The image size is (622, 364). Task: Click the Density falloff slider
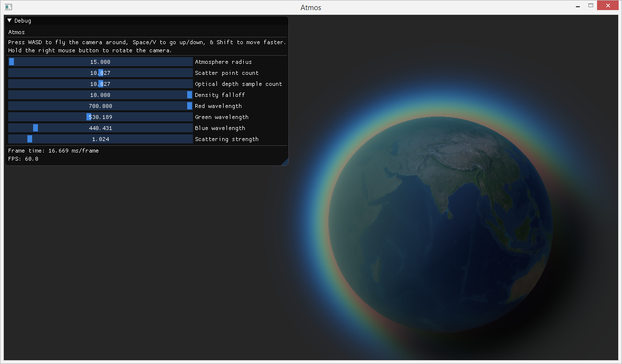coord(100,95)
